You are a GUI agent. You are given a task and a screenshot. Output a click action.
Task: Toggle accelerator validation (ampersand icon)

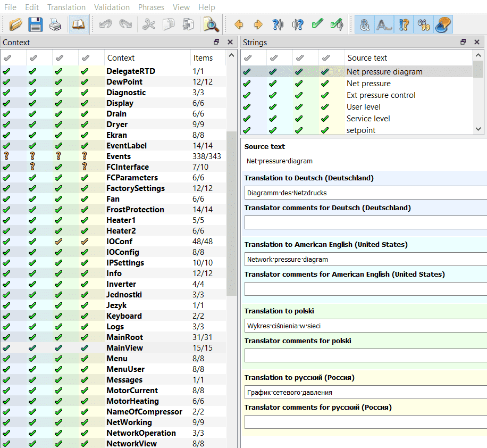tap(364, 24)
